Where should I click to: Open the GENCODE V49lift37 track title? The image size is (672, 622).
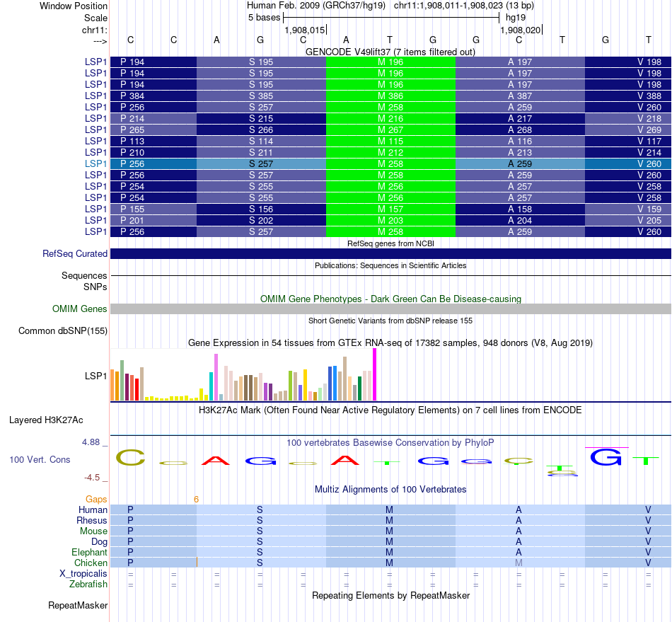(390, 52)
